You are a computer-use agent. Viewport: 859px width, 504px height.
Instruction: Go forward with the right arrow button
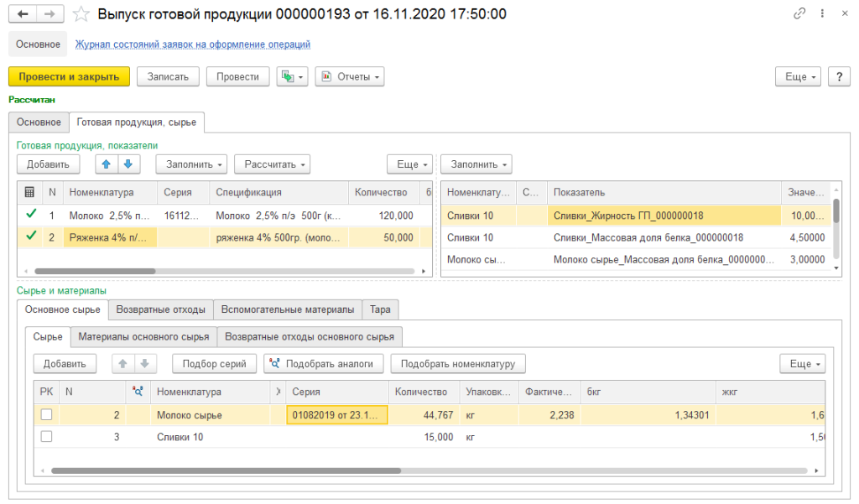49,13
